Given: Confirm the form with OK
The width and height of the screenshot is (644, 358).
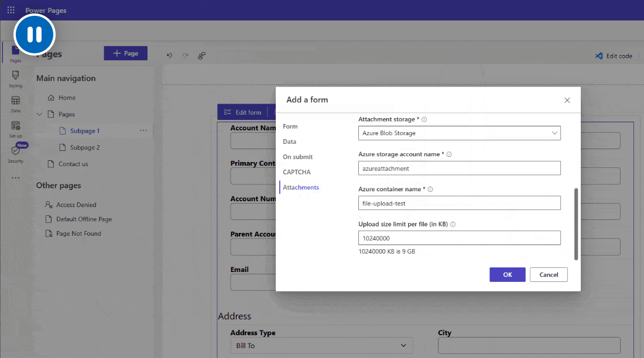Looking at the screenshot, I should pos(507,275).
